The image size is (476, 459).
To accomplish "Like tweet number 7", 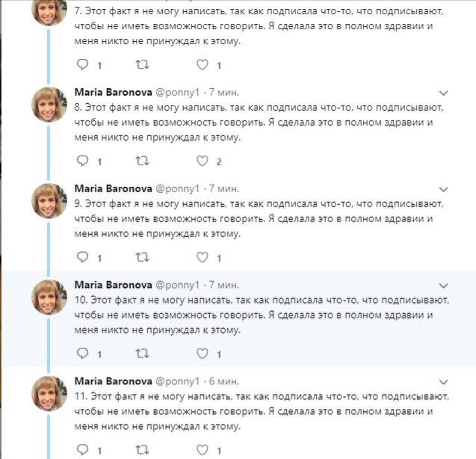I will tap(203, 64).
